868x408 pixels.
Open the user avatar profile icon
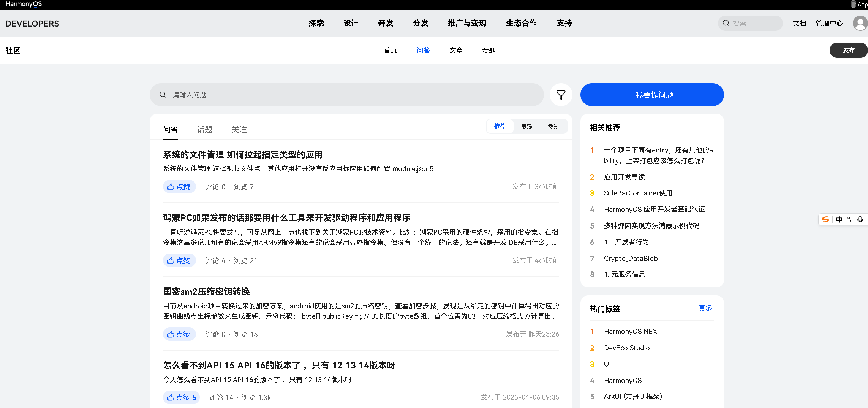click(x=860, y=23)
